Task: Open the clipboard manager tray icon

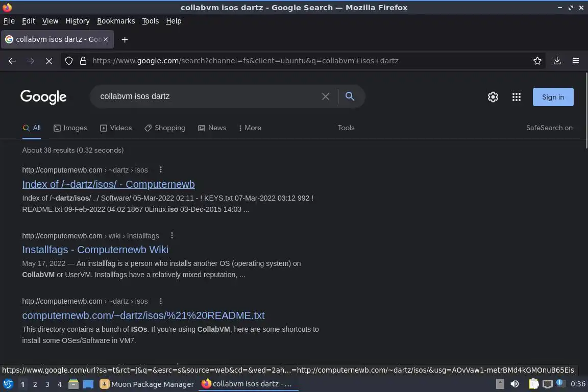Action: click(x=533, y=384)
